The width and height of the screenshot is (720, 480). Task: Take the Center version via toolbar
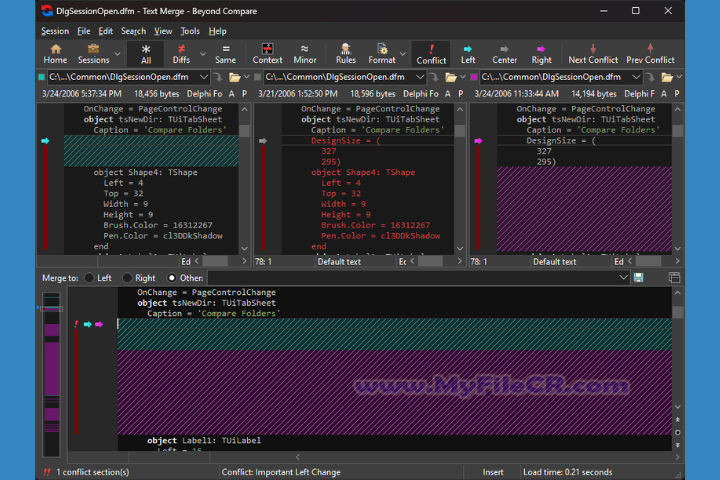[x=504, y=54]
